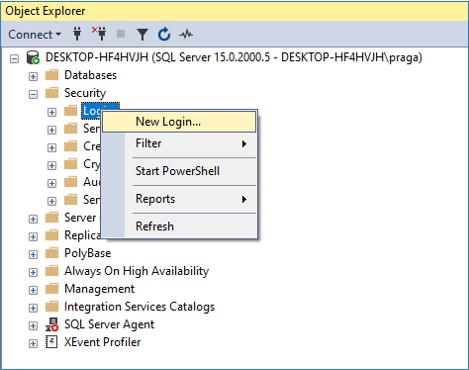469x370 pixels.
Task: Expand the Logins folder node
Action: [52, 112]
